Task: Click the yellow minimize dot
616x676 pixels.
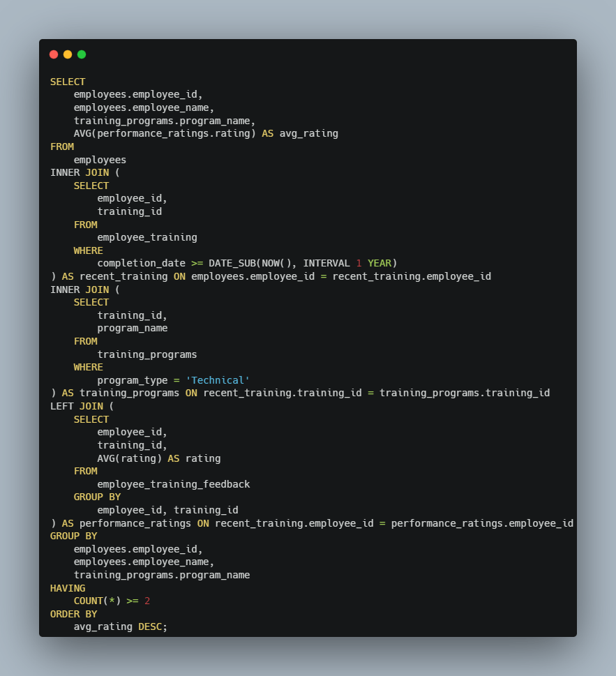Action: [68, 54]
